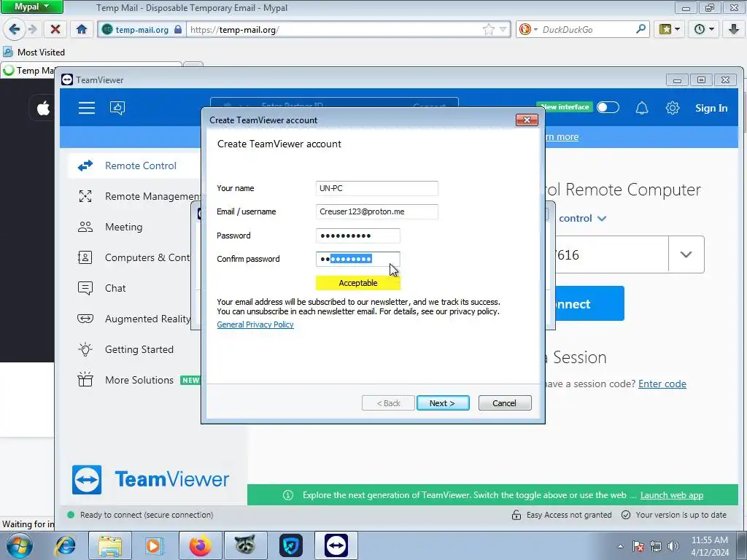Click the Launch web app link
747x560 pixels.
(672, 495)
